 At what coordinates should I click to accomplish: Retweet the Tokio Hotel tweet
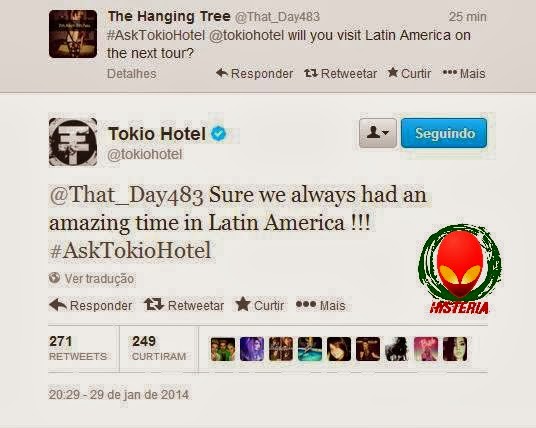click(184, 305)
